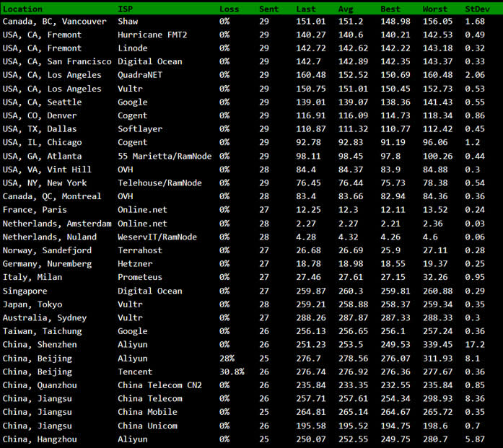Click the Best column header
This screenshot has width=503, height=448.
(x=390, y=9)
